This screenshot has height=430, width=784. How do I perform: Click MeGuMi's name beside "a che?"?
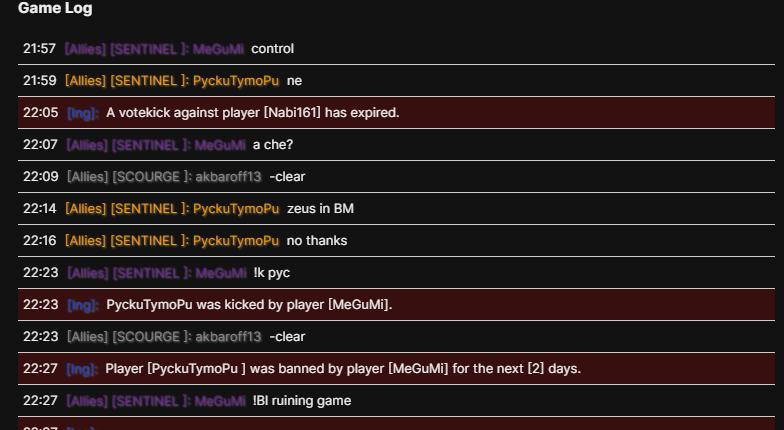pos(219,144)
